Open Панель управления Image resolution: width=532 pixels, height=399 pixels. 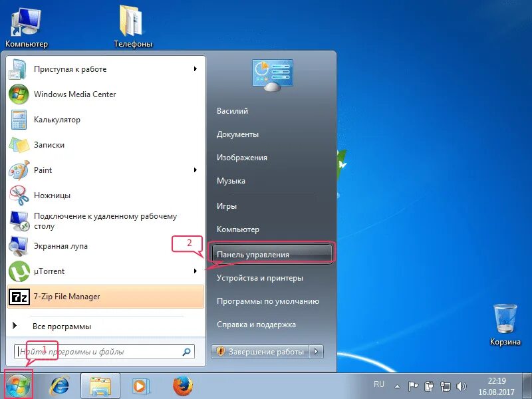coord(272,255)
